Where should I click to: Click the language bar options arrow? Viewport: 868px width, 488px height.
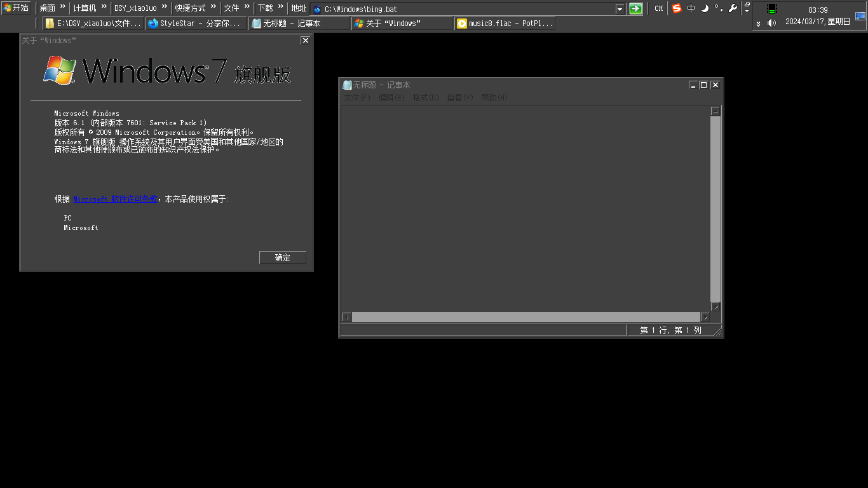pos(747,12)
